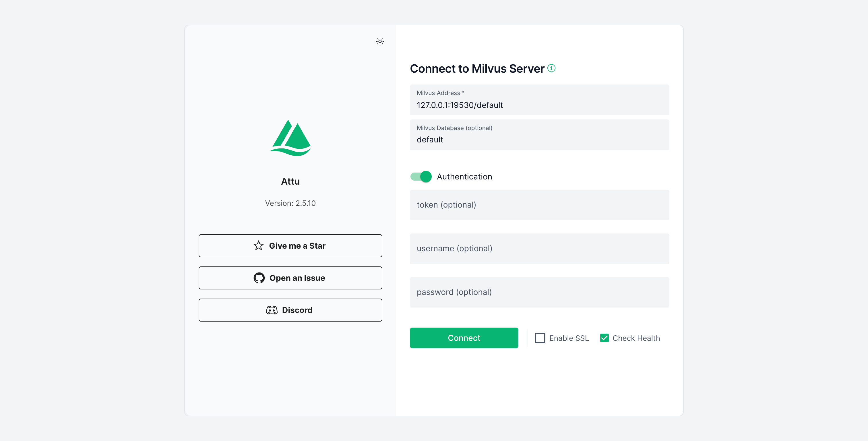Select the token (optional) field
The height and width of the screenshot is (441, 868).
pos(539,205)
